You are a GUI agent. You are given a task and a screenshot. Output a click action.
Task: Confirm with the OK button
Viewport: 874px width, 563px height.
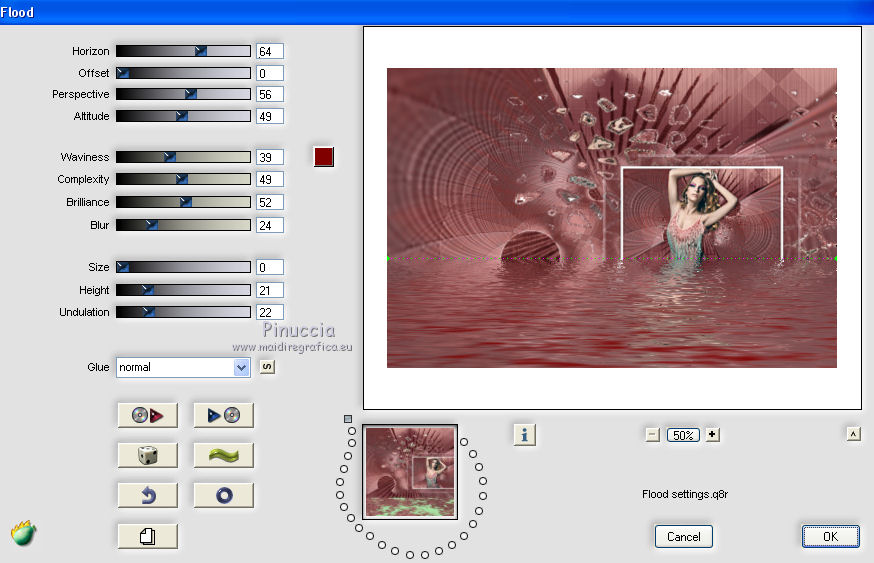pyautogui.click(x=831, y=537)
